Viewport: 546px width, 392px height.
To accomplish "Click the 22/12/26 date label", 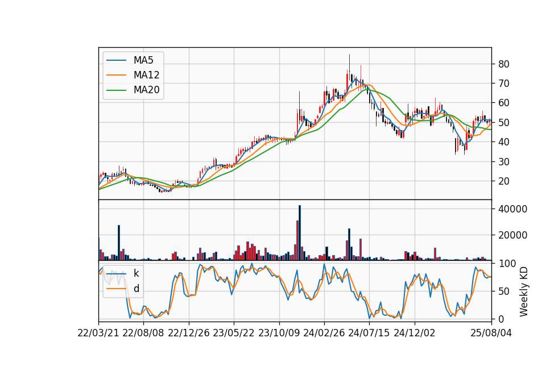I will click(189, 333).
